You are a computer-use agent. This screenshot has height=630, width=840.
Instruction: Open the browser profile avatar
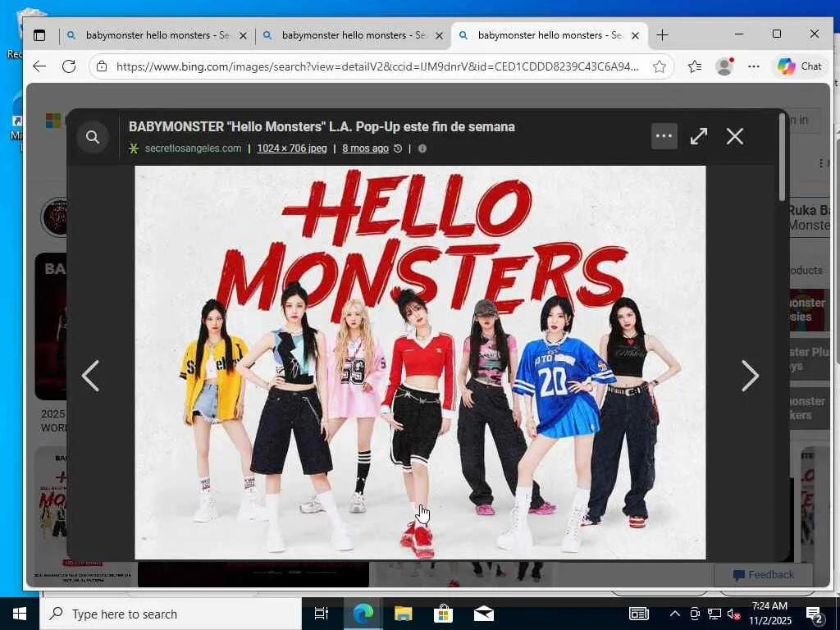[x=724, y=66]
